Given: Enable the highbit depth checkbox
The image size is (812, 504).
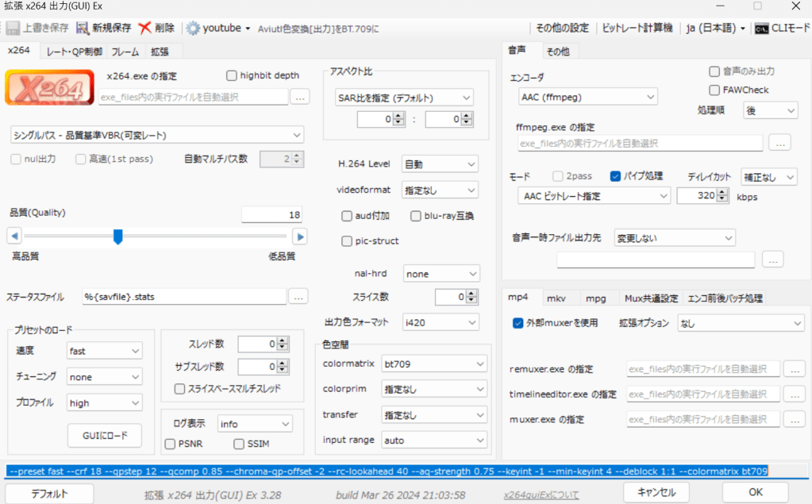Looking at the screenshot, I should tap(232, 75).
